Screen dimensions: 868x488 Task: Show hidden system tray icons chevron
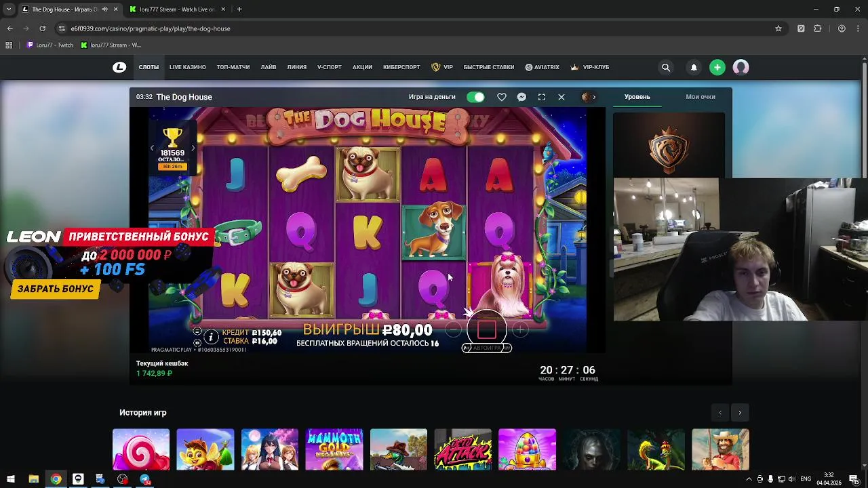pyautogui.click(x=749, y=479)
